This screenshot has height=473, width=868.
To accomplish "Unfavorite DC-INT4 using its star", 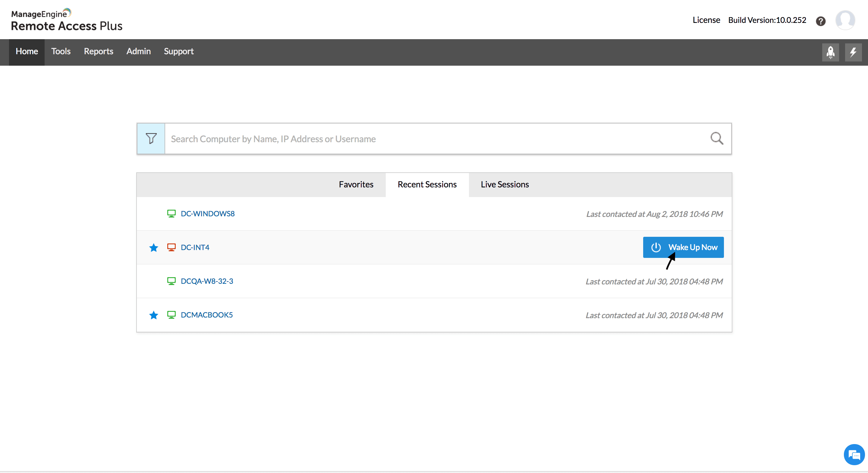I will pyautogui.click(x=154, y=248).
